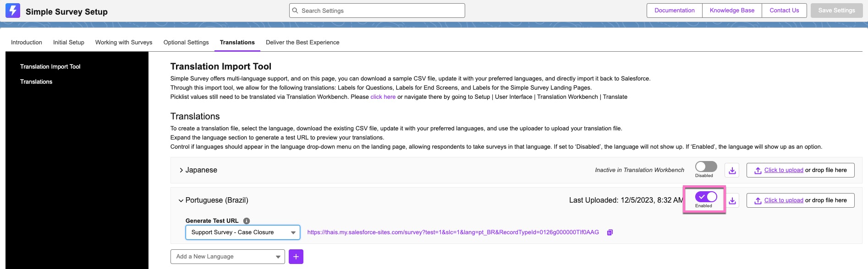Select Translations in the black sidebar

(x=36, y=82)
